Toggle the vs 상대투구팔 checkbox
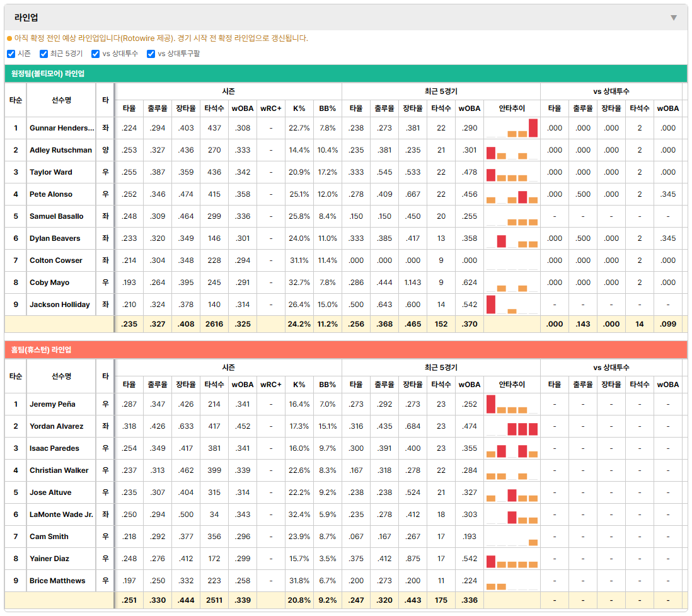Viewport: 692px width, 616px height. tap(151, 54)
